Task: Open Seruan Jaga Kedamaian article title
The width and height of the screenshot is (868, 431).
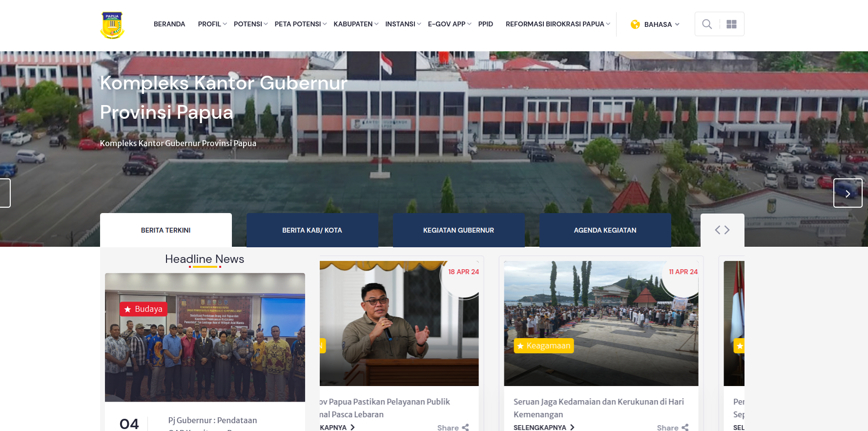Action: [599, 408]
